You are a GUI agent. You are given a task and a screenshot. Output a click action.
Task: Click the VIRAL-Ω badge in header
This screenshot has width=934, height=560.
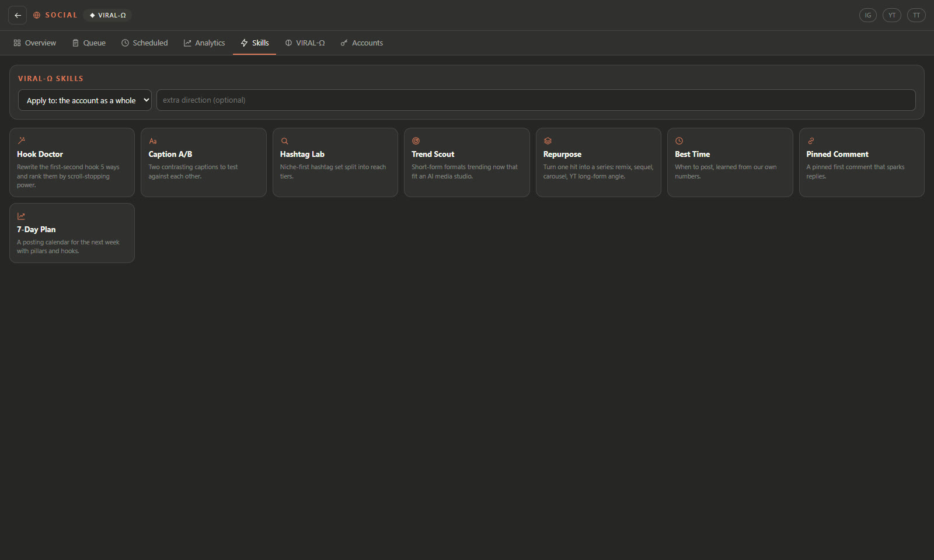(x=108, y=15)
